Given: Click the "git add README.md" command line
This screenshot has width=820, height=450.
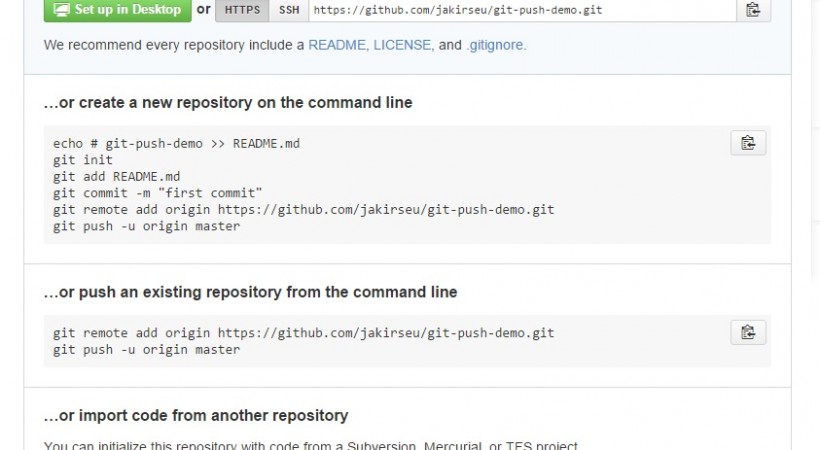Looking at the screenshot, I should click(116, 176).
